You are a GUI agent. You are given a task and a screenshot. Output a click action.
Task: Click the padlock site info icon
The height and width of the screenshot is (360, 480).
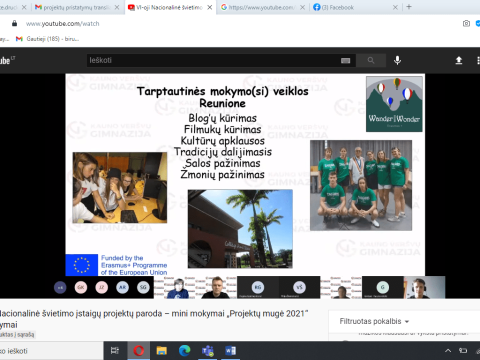(14, 24)
